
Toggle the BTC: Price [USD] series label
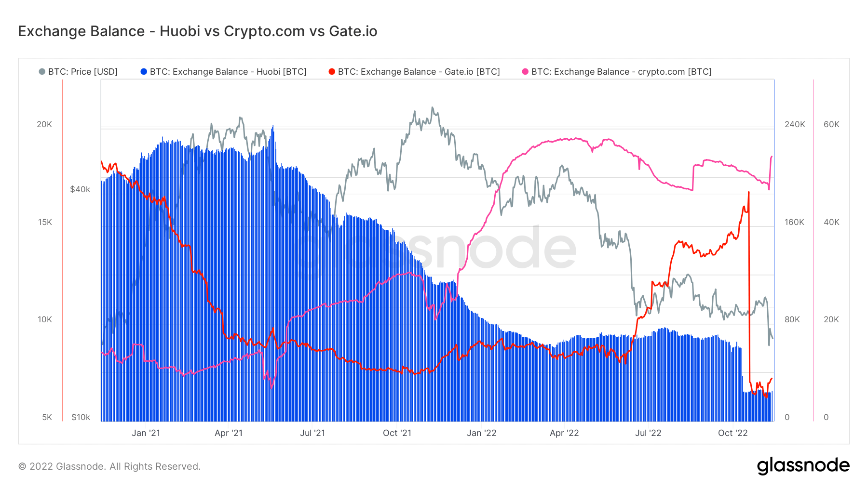(83, 72)
